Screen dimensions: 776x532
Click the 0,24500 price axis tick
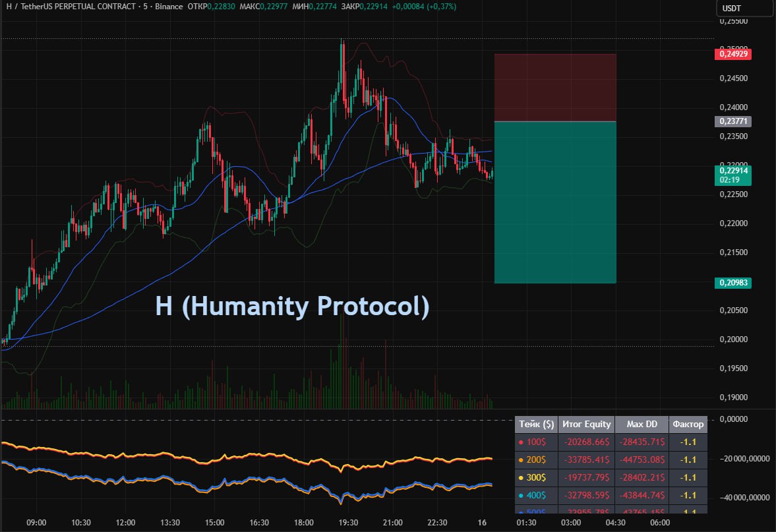(x=733, y=78)
